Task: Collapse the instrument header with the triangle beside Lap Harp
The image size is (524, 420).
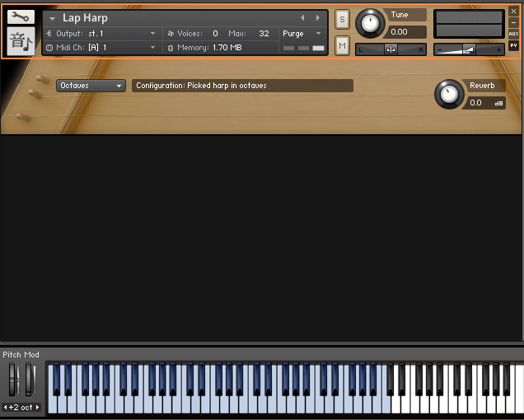Action: pos(52,18)
